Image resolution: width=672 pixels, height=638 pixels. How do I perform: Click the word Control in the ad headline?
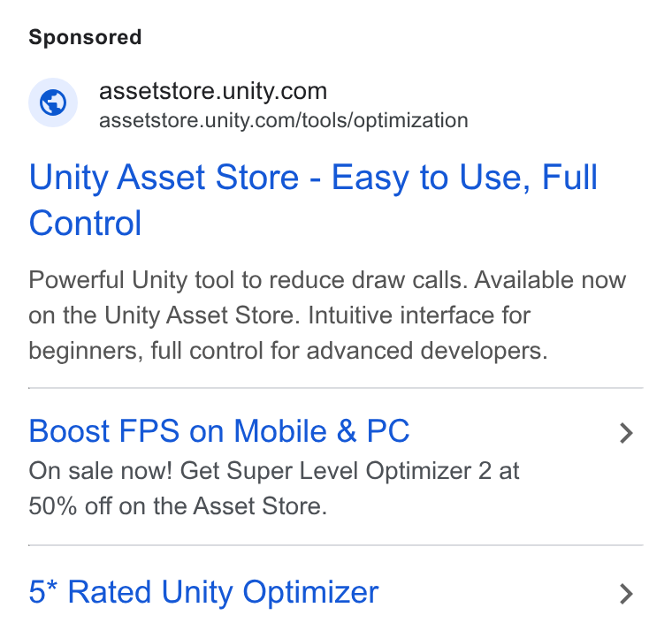85,223
